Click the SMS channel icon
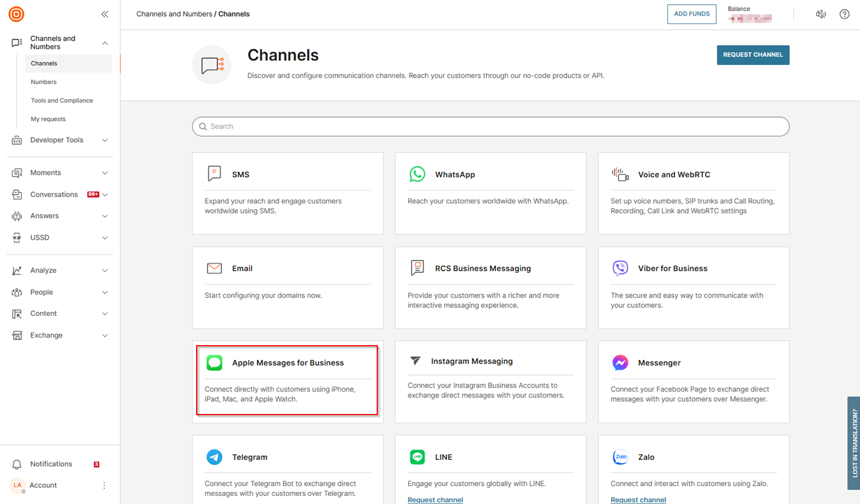Screen dimensions: 860x504 coord(214,174)
